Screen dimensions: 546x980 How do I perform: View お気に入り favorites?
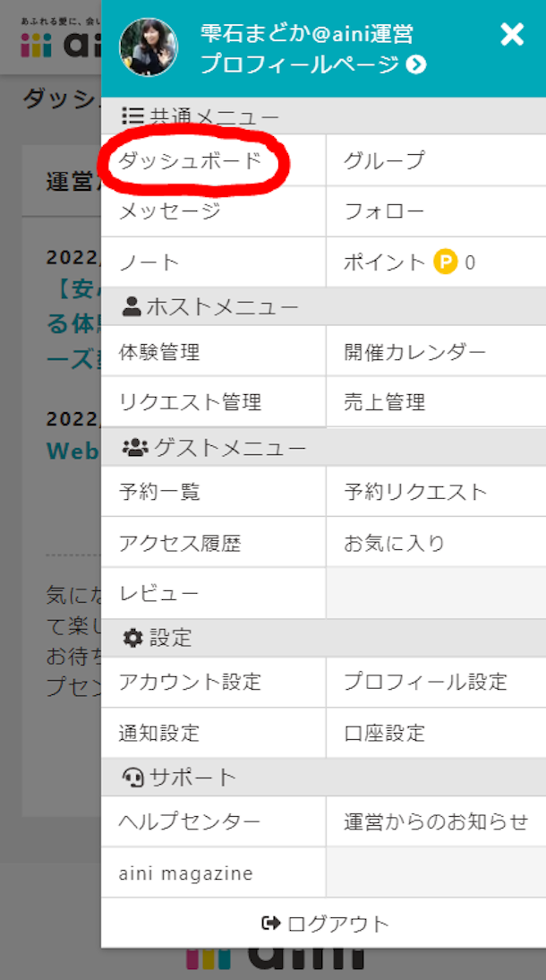[x=395, y=543]
